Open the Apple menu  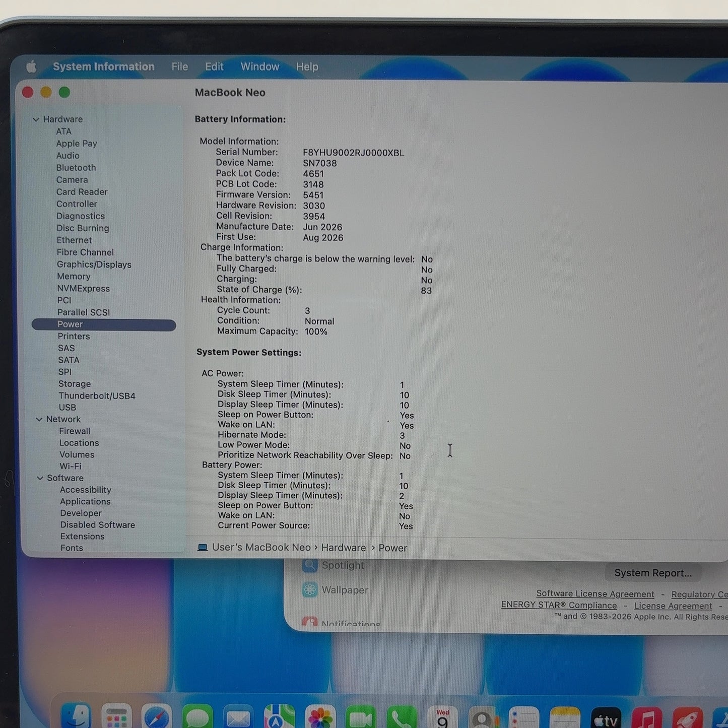click(x=31, y=66)
